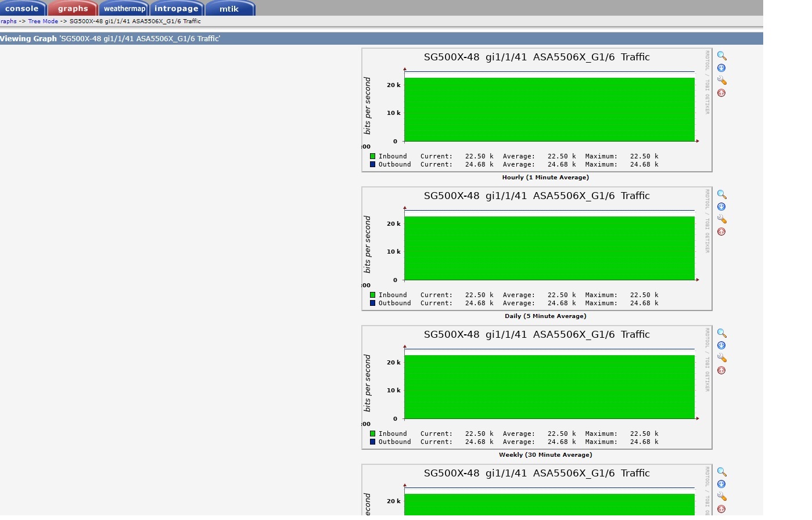Open the mtik tab
Screen dimensions: 812x520
point(229,8)
